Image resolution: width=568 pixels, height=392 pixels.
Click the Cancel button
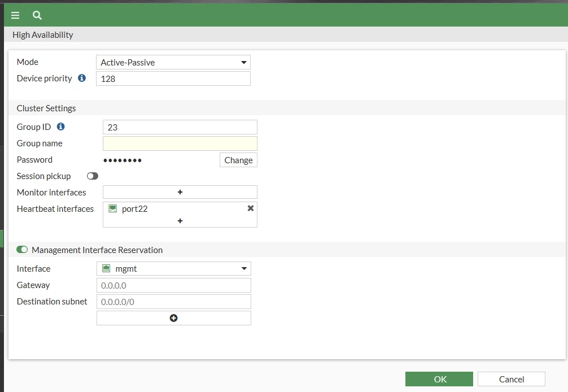(511, 379)
